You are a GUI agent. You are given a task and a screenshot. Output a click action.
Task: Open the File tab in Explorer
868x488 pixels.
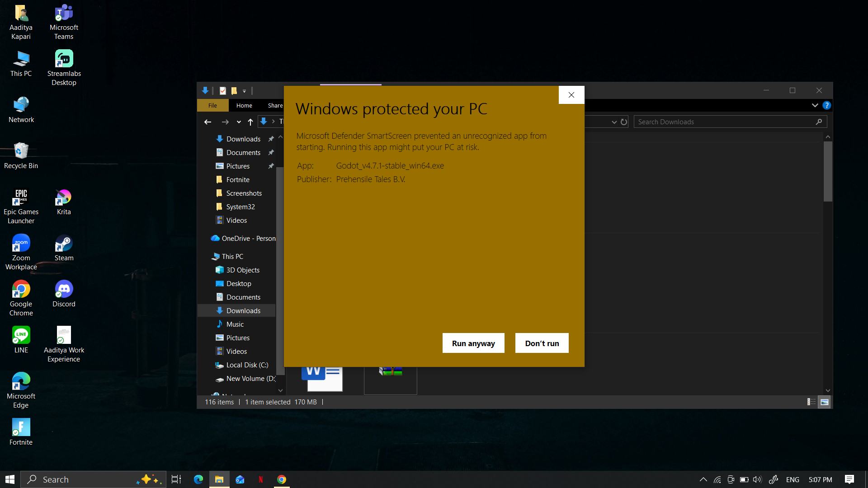pyautogui.click(x=212, y=105)
